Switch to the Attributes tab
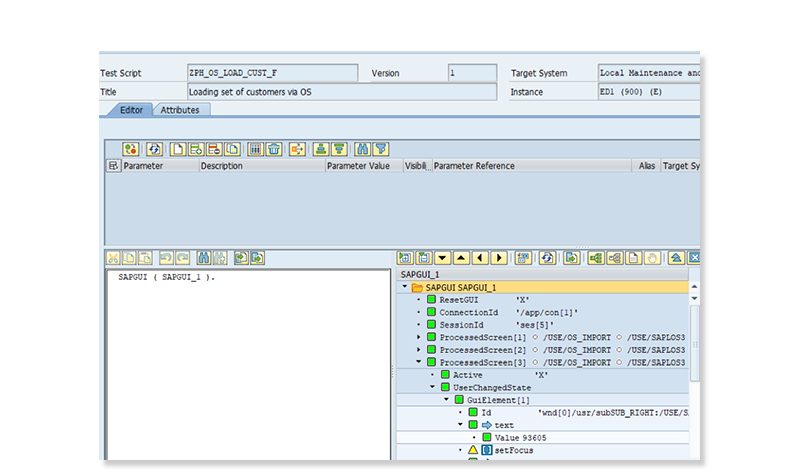 180,110
